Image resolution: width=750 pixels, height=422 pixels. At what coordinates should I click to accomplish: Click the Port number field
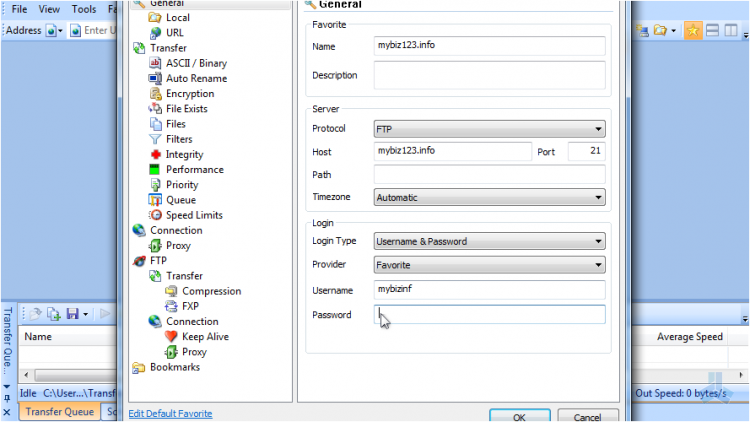(586, 151)
